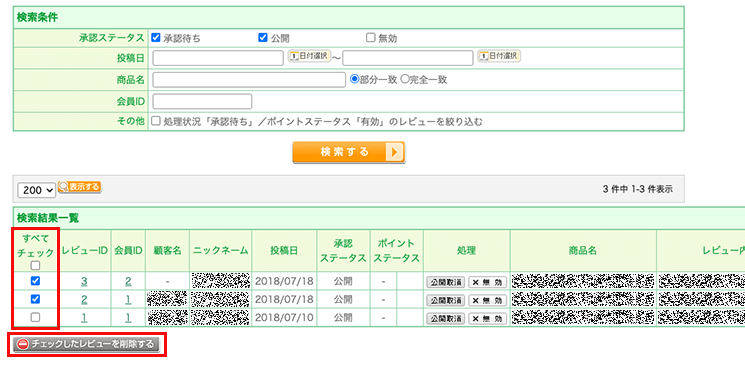745x365 pixels.
Task: Uncheck the 承認待ち status checkbox
Action: pyautogui.click(x=155, y=38)
